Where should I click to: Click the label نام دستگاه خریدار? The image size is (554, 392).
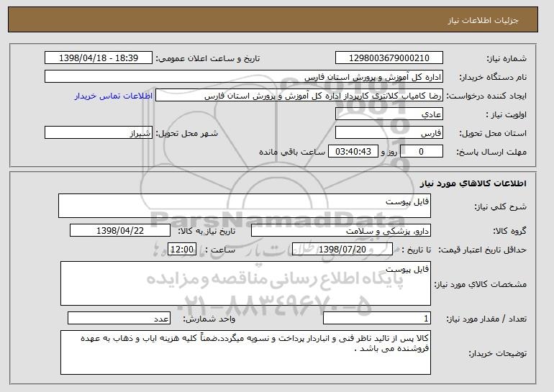493,78
